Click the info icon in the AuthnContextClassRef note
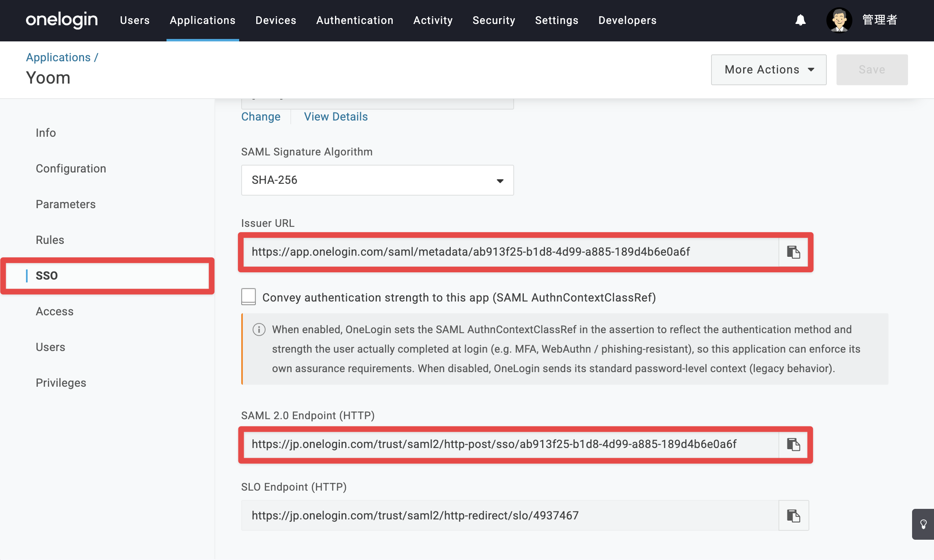Viewport: 934px width, 560px height. [259, 330]
